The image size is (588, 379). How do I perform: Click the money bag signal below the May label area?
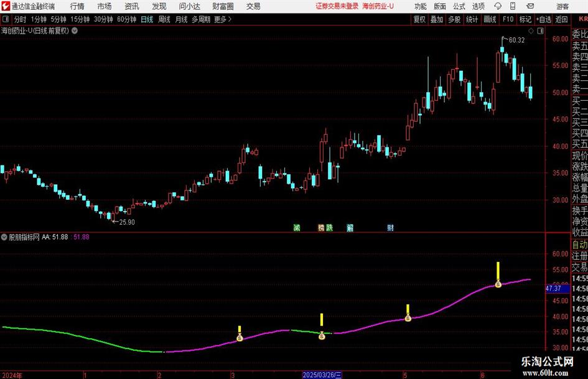point(408,318)
